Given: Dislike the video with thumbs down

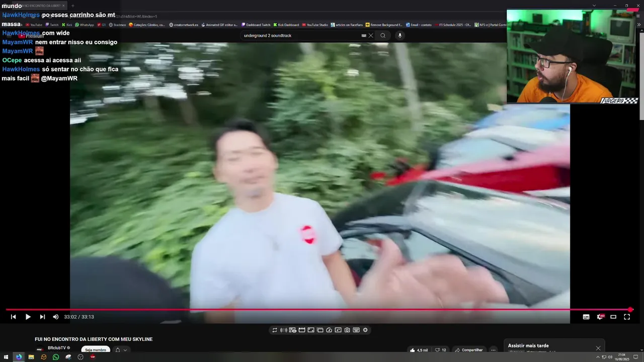Looking at the screenshot, I should (440, 350).
